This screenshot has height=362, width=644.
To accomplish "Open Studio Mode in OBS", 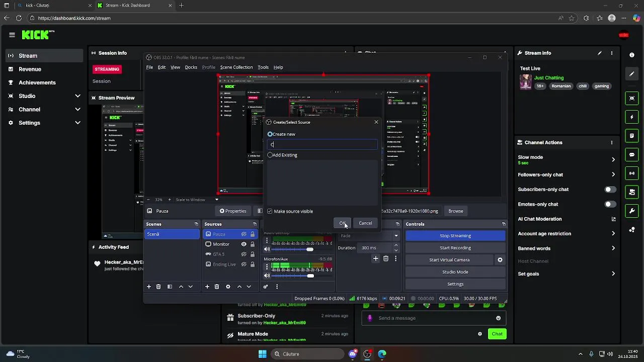I will point(455,272).
